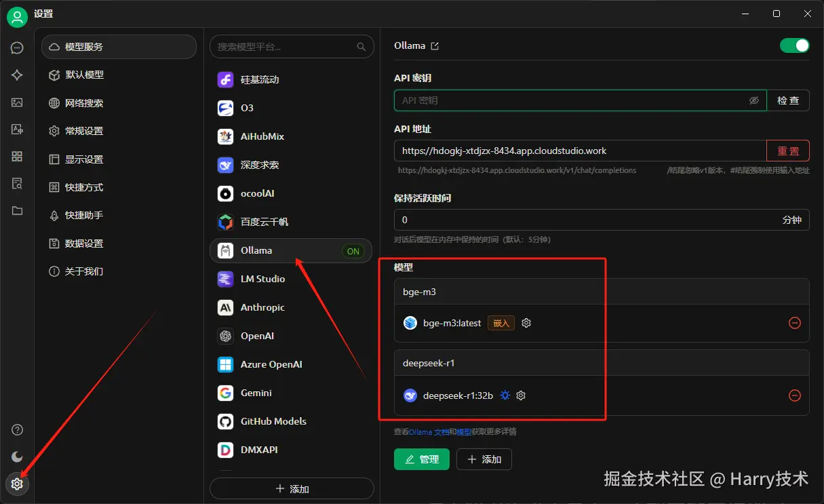
Task: Select DMXAPI provider
Action: (292, 450)
